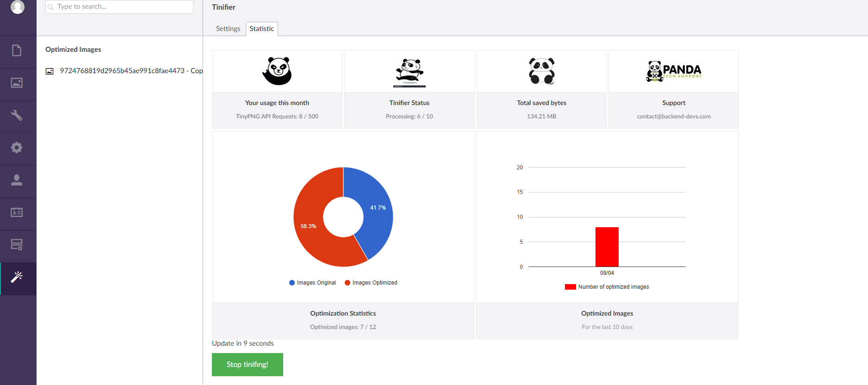Click the server stack icon in sidebar
Image resolution: width=868 pixels, height=385 pixels.
pos(17,245)
